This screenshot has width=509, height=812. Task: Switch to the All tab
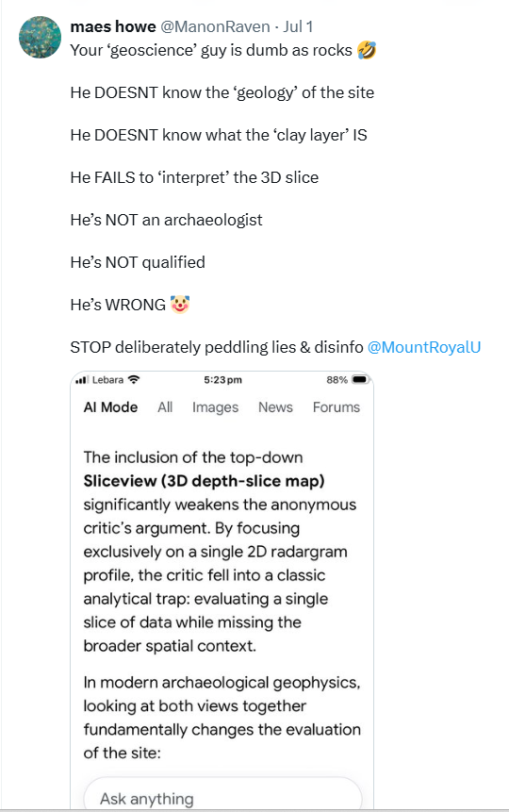click(165, 407)
